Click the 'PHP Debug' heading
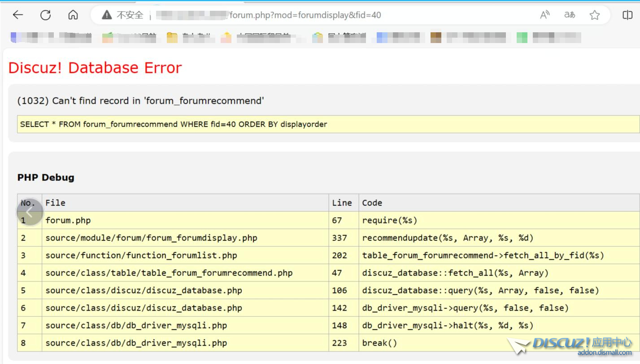This screenshot has width=640, height=364. (46, 178)
